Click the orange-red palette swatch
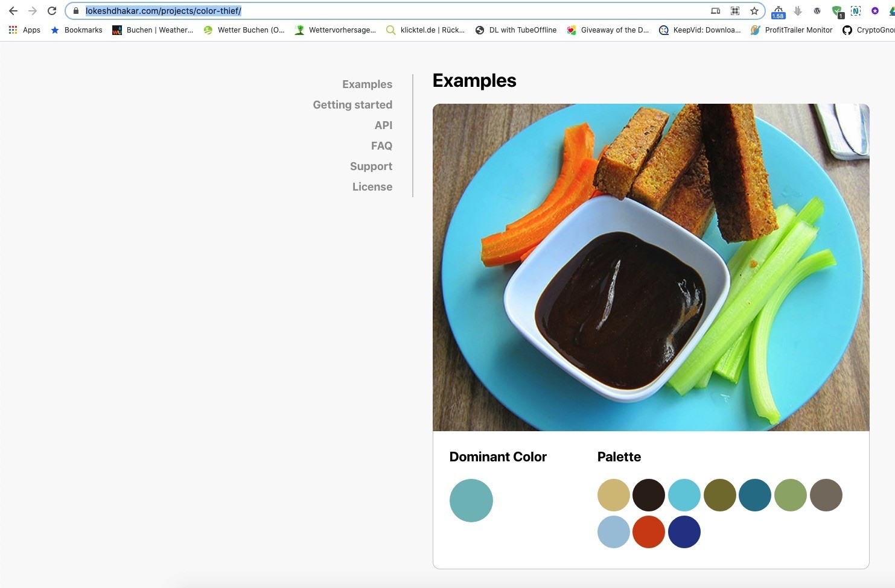 click(x=649, y=532)
